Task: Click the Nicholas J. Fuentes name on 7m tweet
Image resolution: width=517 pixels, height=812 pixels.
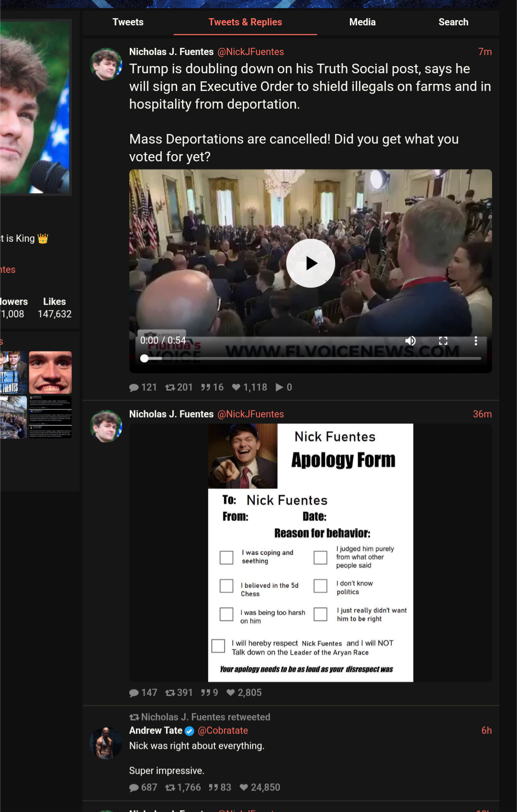Action: [x=171, y=52]
